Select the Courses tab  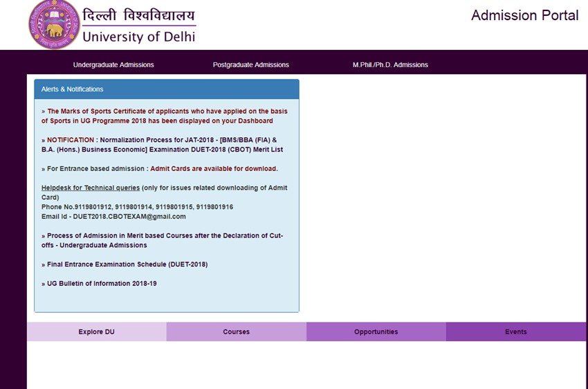pos(236,332)
